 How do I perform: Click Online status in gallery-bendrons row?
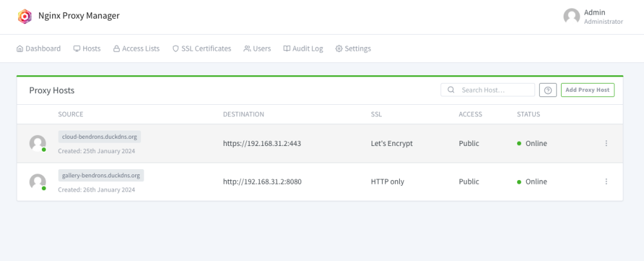tap(532, 181)
